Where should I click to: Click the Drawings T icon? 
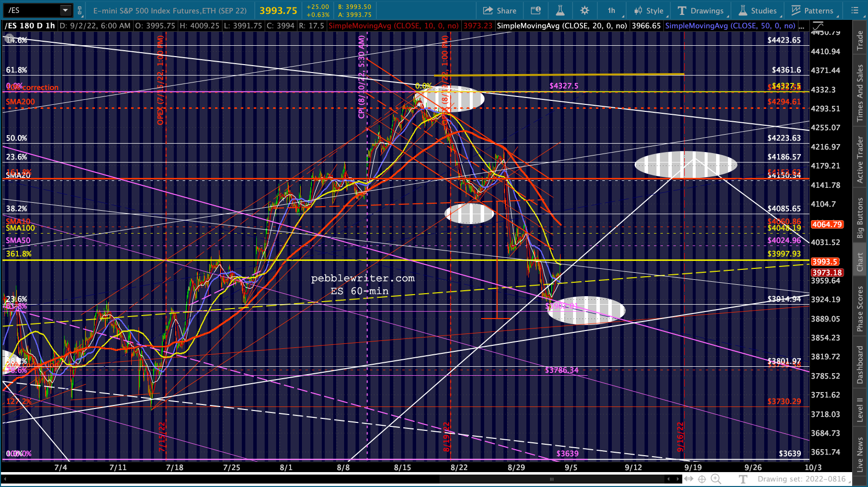pyautogui.click(x=682, y=10)
